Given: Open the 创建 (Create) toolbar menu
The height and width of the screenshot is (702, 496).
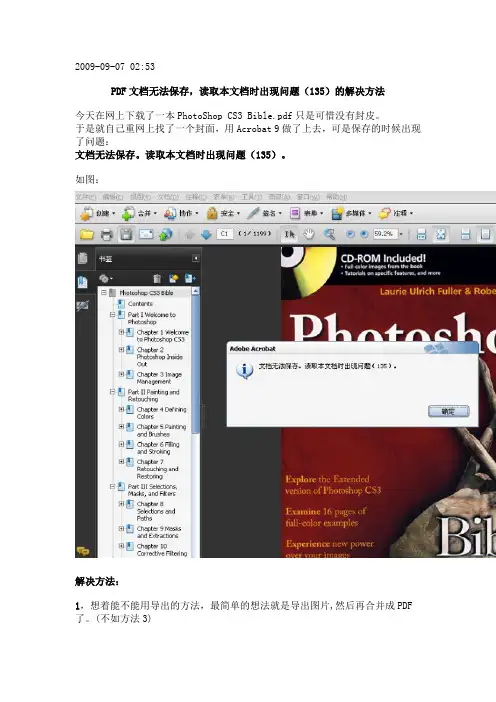Looking at the screenshot, I should (x=97, y=214).
